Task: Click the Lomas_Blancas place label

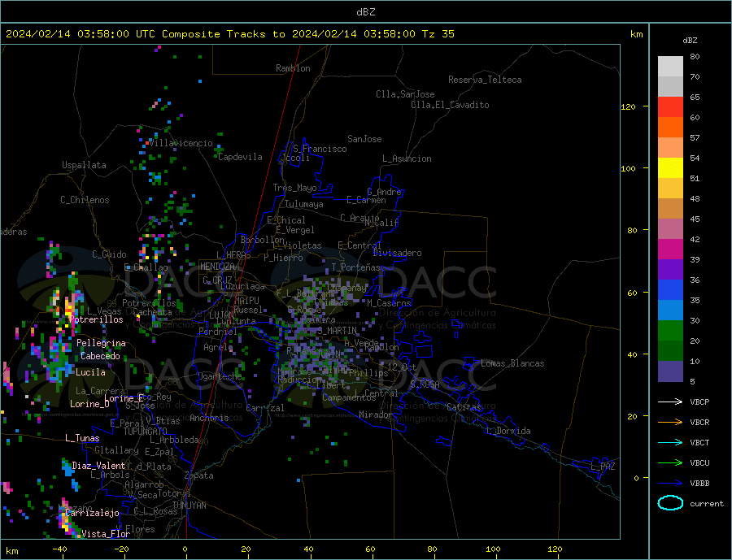Action: [x=512, y=363]
